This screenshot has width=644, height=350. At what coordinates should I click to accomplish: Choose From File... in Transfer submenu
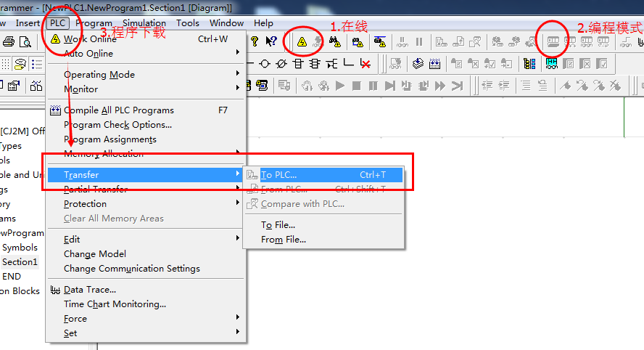click(x=284, y=240)
